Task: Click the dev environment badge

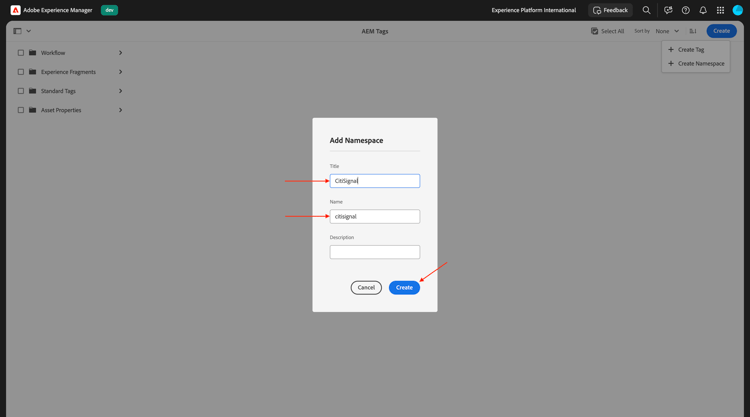Action: tap(110, 10)
